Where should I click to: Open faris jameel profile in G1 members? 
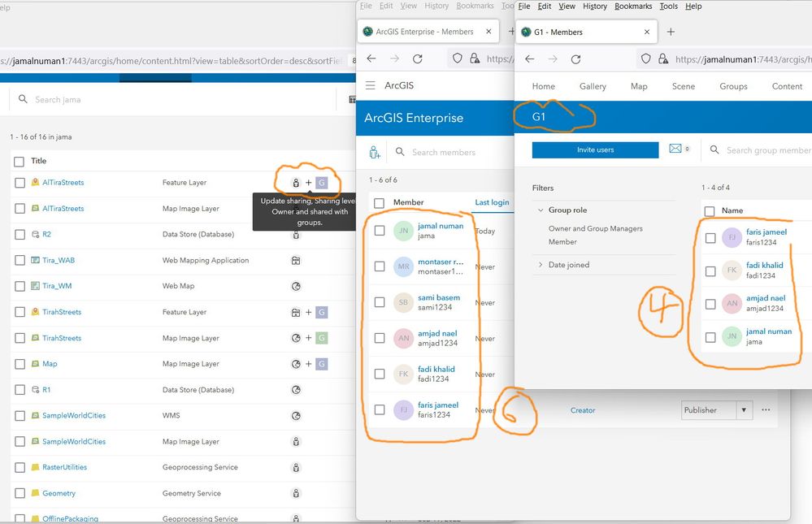[x=766, y=232]
